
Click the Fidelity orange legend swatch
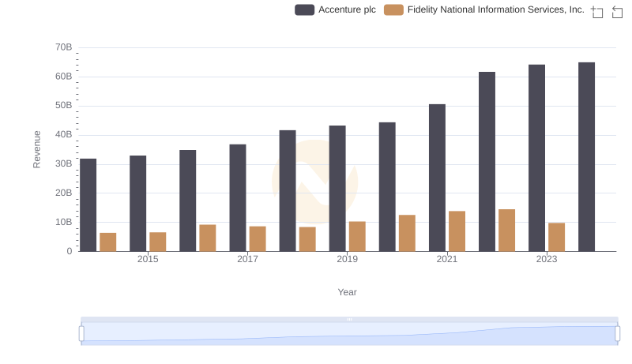pos(393,9)
